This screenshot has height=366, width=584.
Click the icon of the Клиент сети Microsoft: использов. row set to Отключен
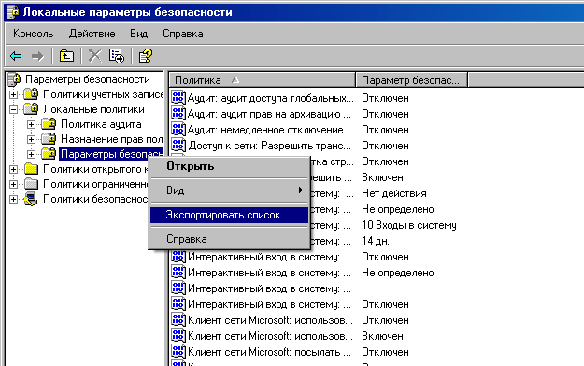click(178, 320)
